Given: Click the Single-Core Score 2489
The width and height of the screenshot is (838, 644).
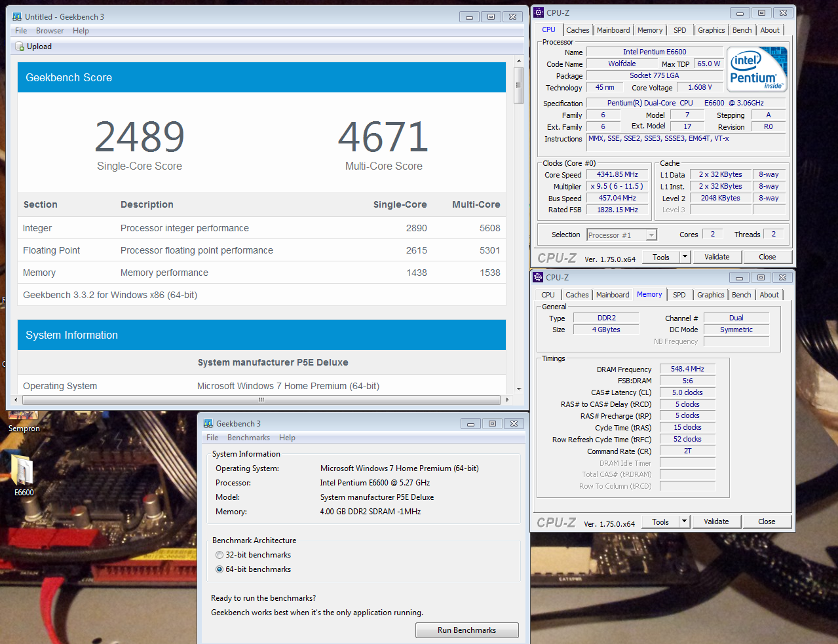Looking at the screenshot, I should 140,137.
